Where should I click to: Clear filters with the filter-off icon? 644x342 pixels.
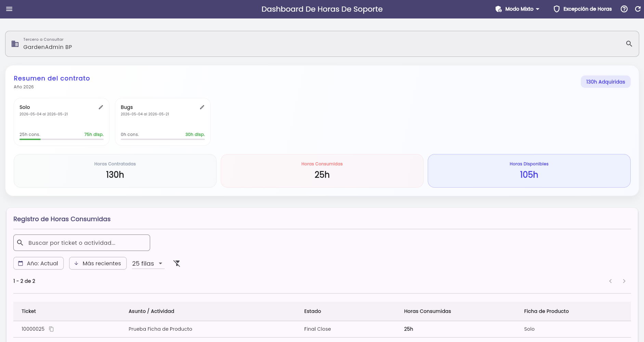(x=176, y=263)
